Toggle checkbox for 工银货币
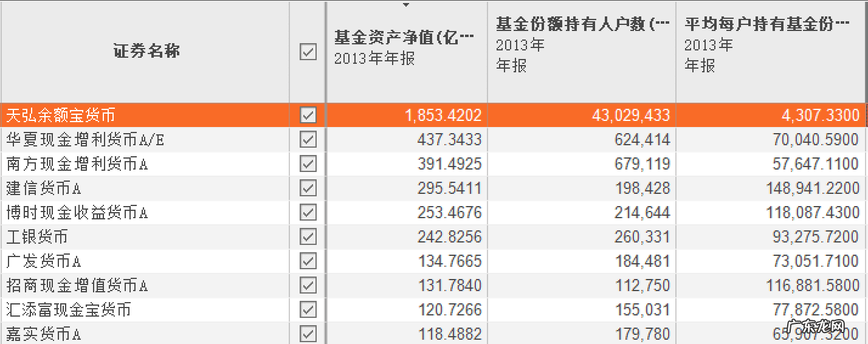The height and width of the screenshot is (344, 868). [308, 236]
